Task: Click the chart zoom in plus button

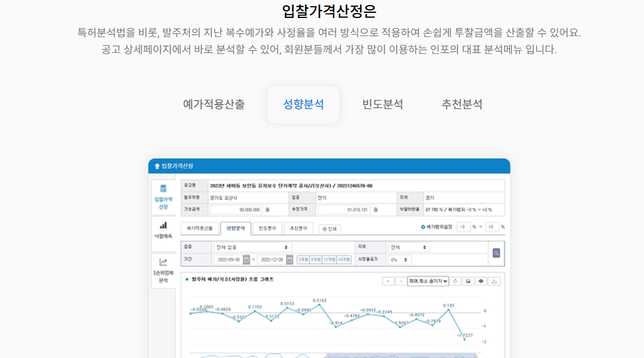Action: [388, 281]
